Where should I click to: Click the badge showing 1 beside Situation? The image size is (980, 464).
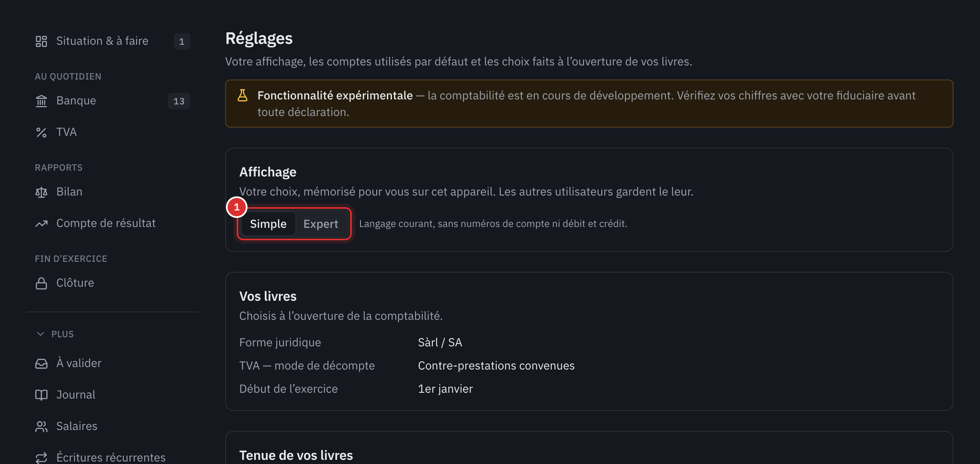click(182, 41)
